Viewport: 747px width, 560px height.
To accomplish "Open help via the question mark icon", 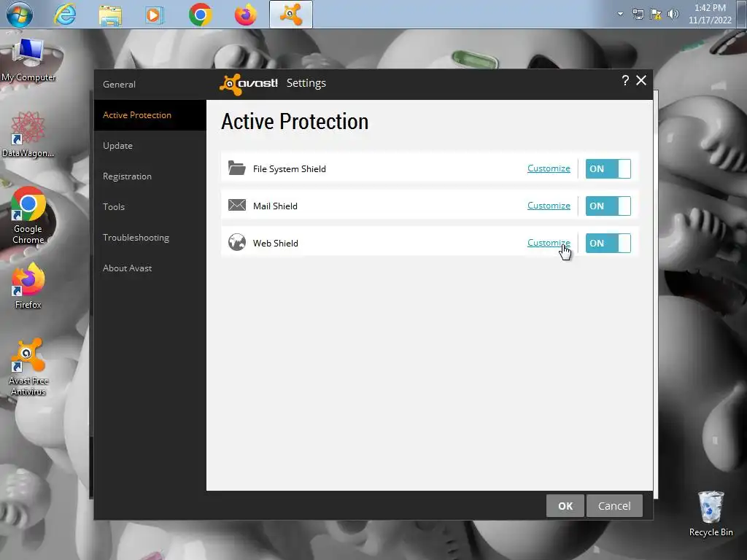I will pyautogui.click(x=625, y=80).
